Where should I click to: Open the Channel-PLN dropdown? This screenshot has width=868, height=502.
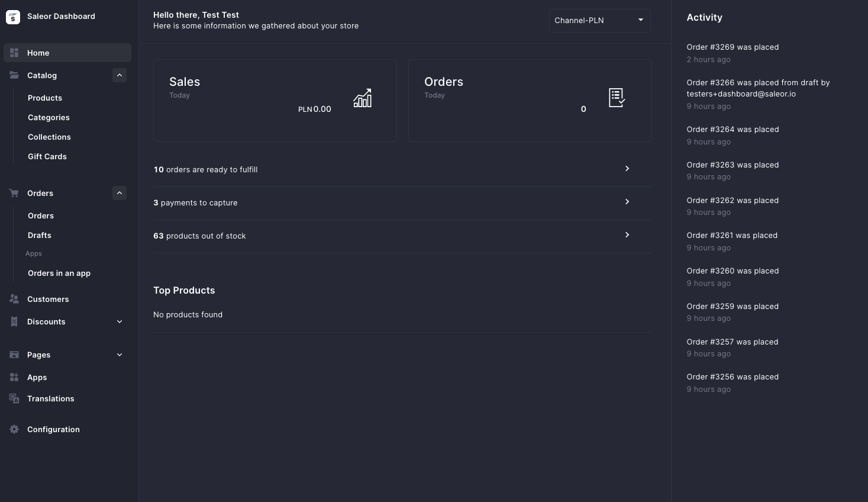pos(599,20)
